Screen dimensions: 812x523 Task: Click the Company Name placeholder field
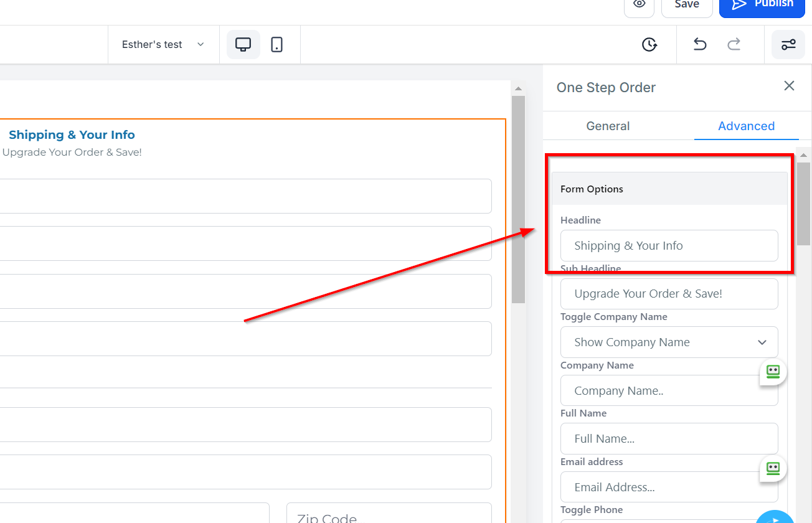[669, 390]
